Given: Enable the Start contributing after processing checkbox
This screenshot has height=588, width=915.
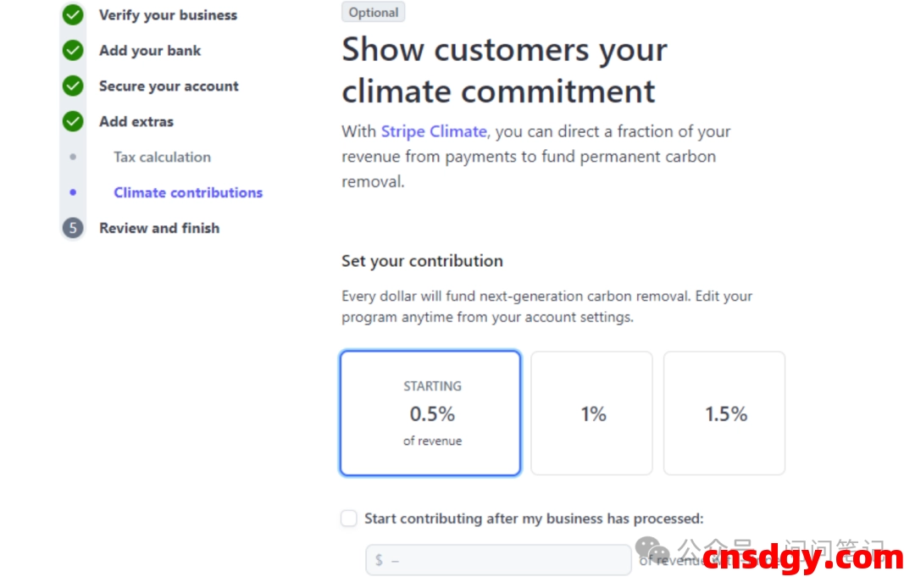Looking at the screenshot, I should (349, 519).
